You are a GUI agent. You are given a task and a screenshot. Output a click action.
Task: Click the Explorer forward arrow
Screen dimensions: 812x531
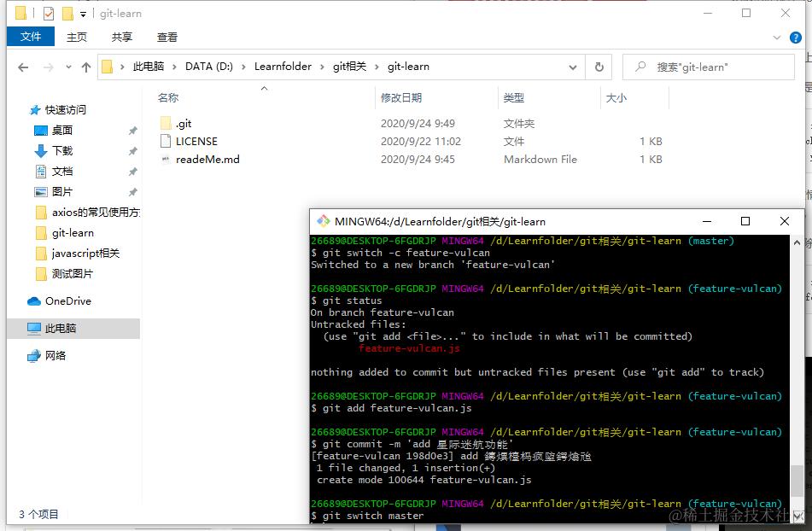[x=48, y=67]
